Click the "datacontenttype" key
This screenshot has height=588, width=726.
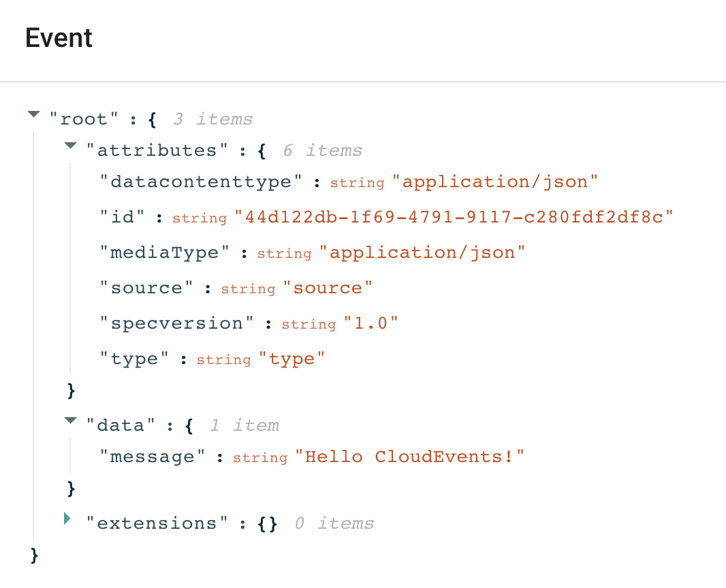pyautogui.click(x=201, y=182)
